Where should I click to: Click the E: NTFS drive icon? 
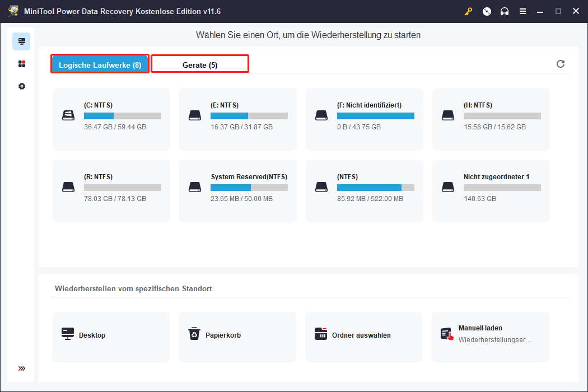[195, 115]
